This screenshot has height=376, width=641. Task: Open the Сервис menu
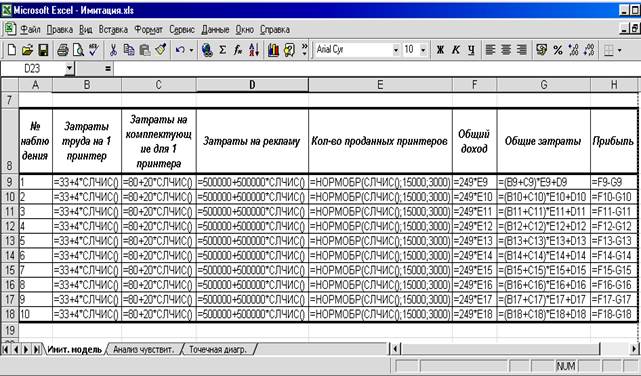(x=182, y=29)
